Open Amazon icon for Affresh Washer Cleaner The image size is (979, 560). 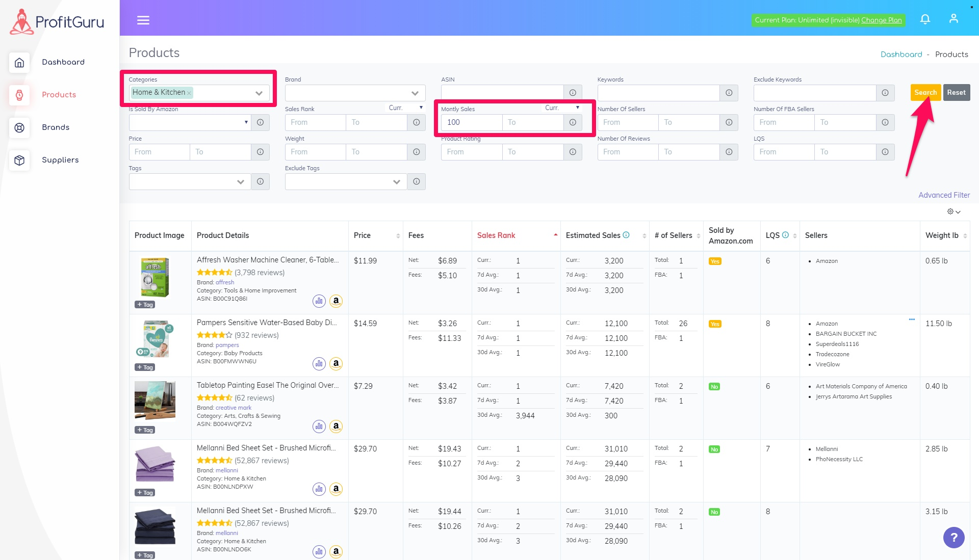pos(336,301)
